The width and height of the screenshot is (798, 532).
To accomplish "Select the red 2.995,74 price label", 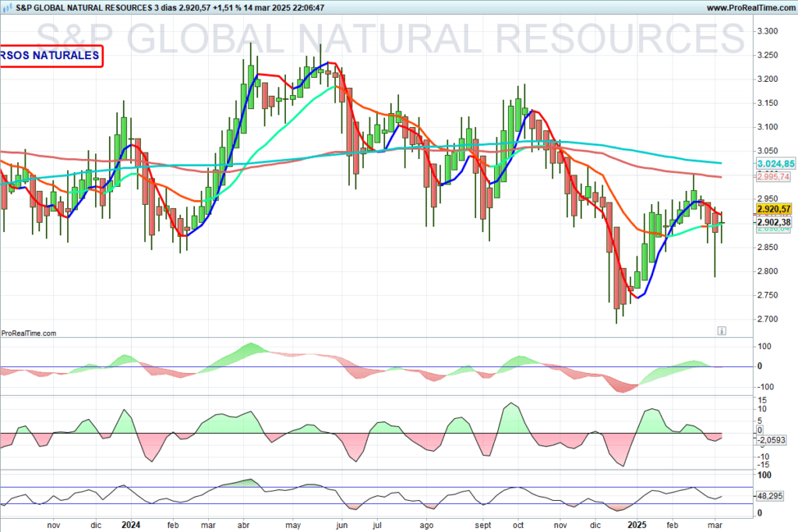I will [x=774, y=177].
